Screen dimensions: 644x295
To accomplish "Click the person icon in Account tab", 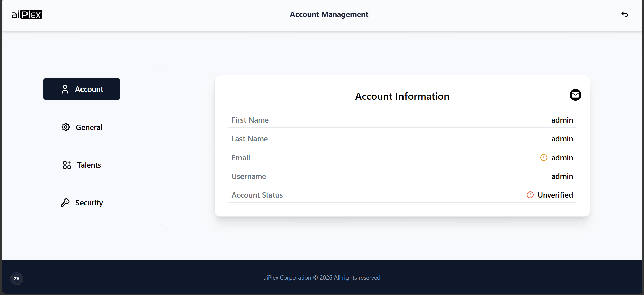I will 65,89.
